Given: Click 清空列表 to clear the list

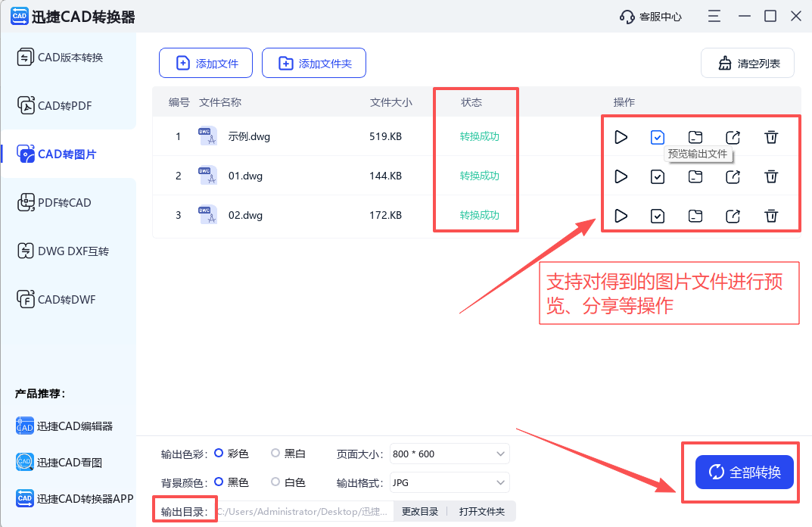Looking at the screenshot, I should coord(747,63).
